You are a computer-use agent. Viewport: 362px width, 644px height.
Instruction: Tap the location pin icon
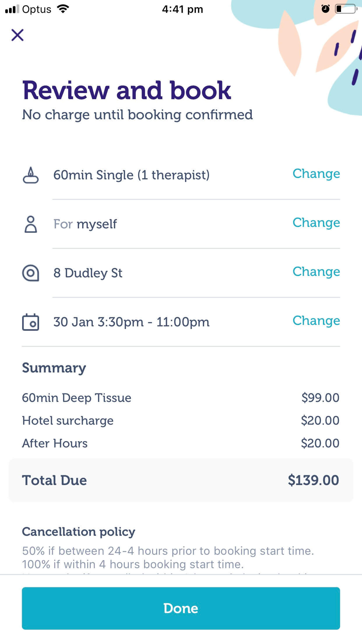coord(31,273)
